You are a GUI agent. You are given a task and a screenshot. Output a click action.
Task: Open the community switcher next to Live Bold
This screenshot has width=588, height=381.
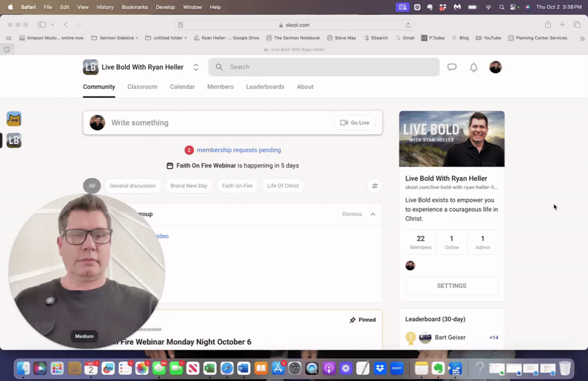pyautogui.click(x=195, y=67)
